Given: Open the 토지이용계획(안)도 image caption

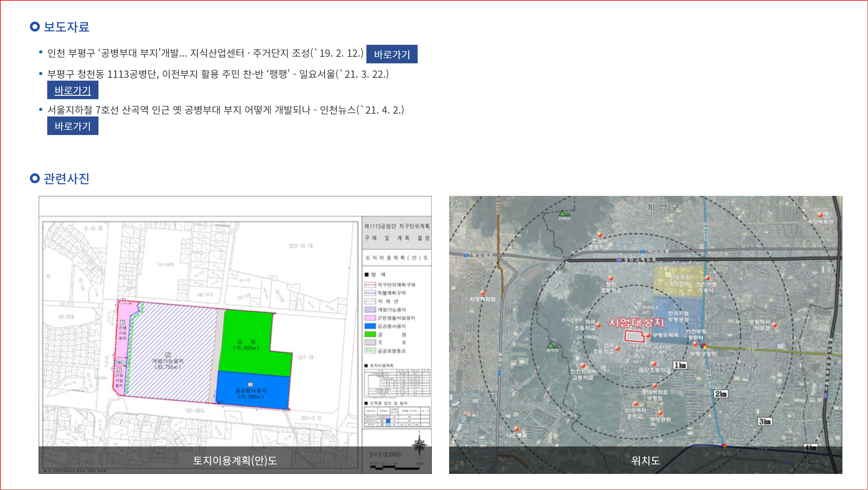Looking at the screenshot, I should tap(235, 460).
